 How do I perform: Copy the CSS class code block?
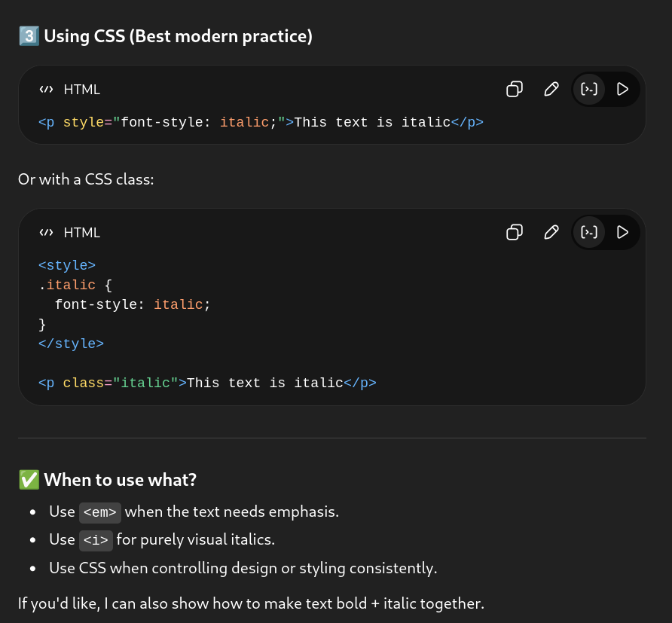tap(515, 232)
